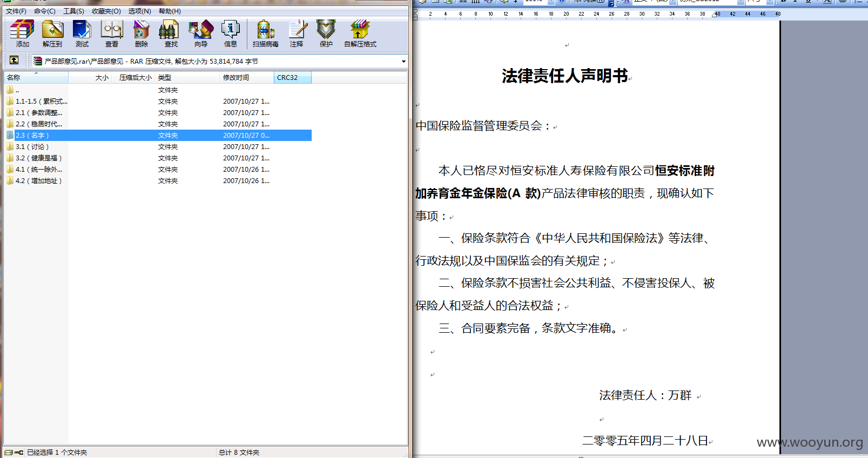868x458 pixels.
Task: Click the line "三、合同要素完备，条款文字准确。"
Action: tap(530, 328)
